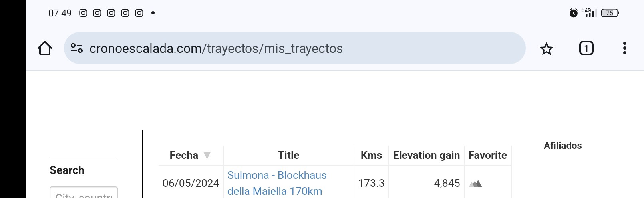Click the Afiliados heading

click(563, 146)
